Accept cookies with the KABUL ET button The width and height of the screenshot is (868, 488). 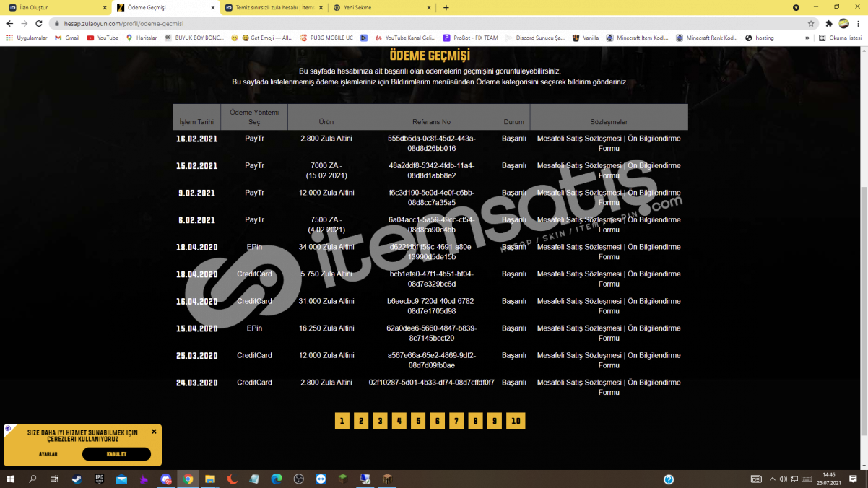116,454
